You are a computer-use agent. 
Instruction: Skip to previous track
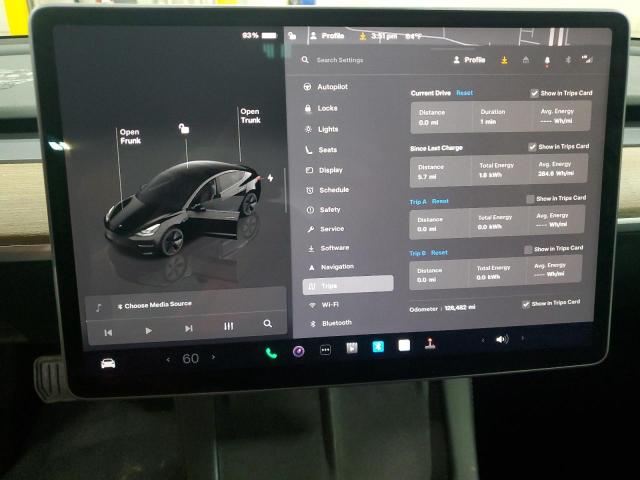pos(108,333)
